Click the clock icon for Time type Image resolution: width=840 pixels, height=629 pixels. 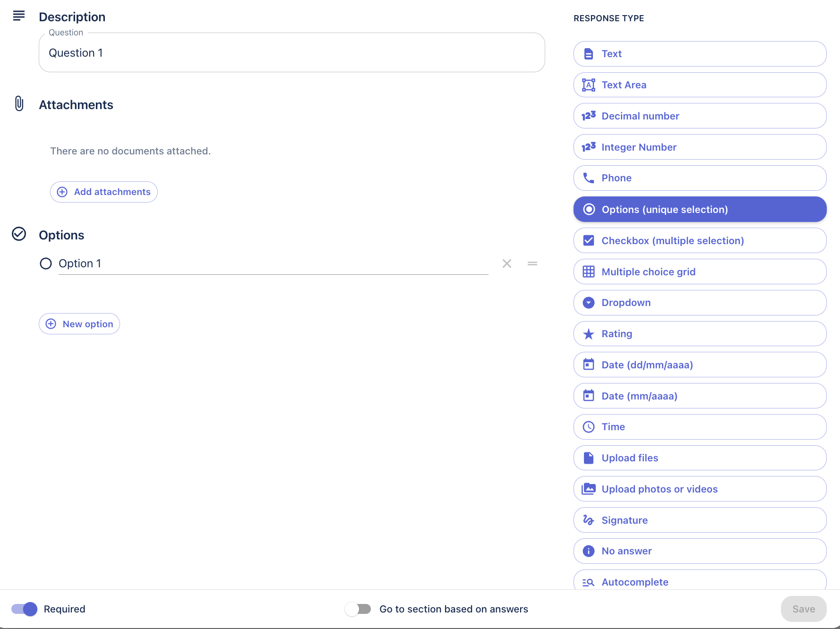588,427
